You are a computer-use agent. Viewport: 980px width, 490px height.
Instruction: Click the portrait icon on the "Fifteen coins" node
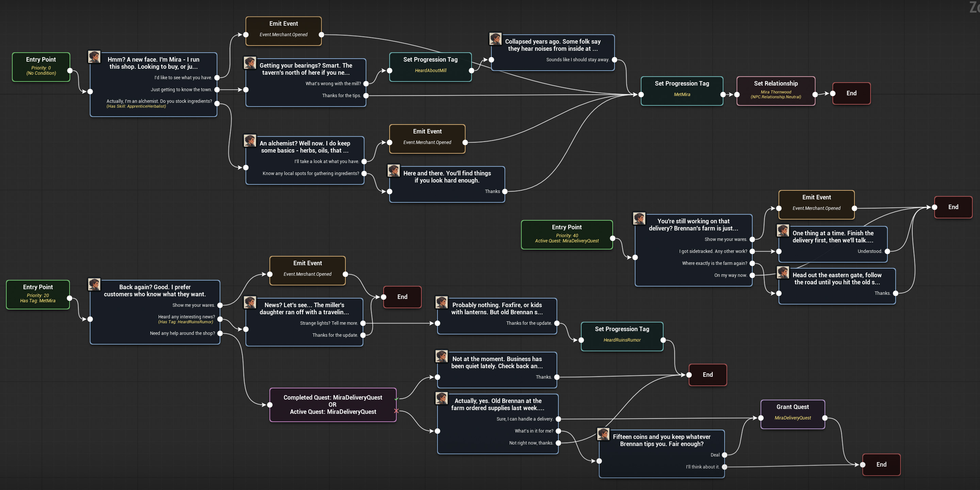pyautogui.click(x=604, y=434)
